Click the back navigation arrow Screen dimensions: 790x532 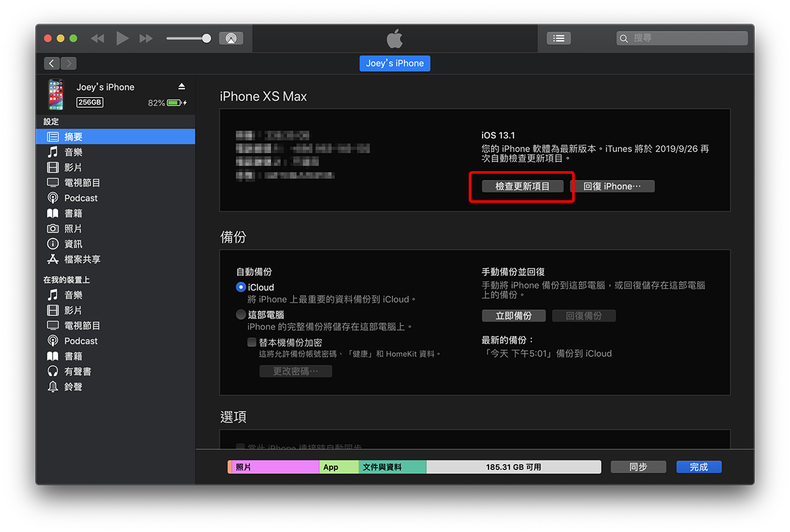[x=52, y=63]
